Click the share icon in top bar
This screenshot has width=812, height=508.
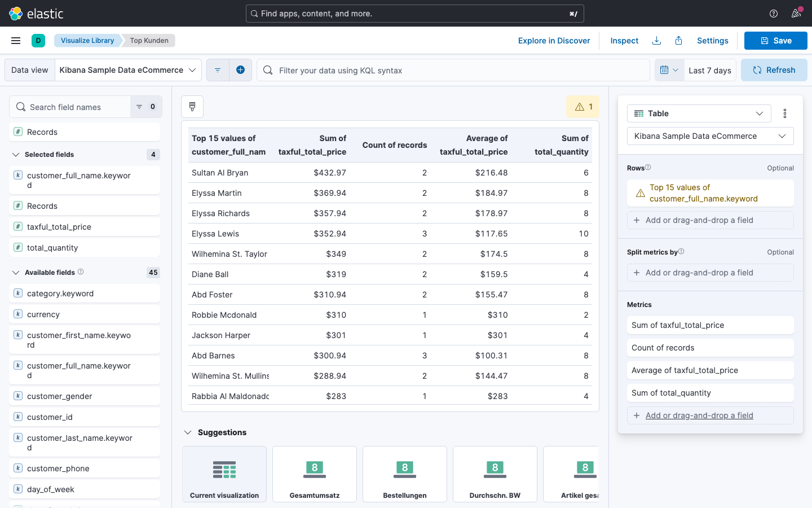coord(679,41)
